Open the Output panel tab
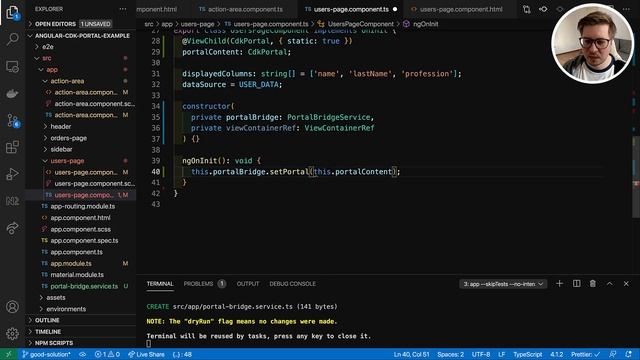This screenshot has height=360, width=640. pyautogui.click(x=248, y=284)
